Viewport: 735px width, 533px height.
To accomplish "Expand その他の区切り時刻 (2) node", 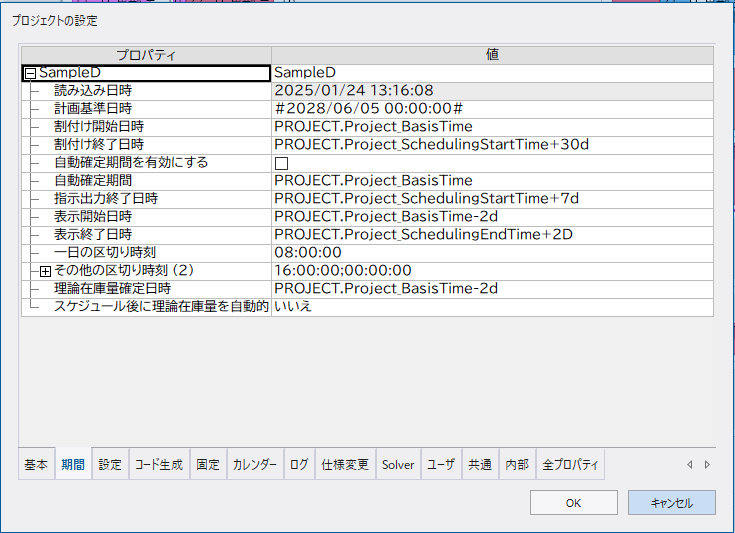I will click(45, 271).
